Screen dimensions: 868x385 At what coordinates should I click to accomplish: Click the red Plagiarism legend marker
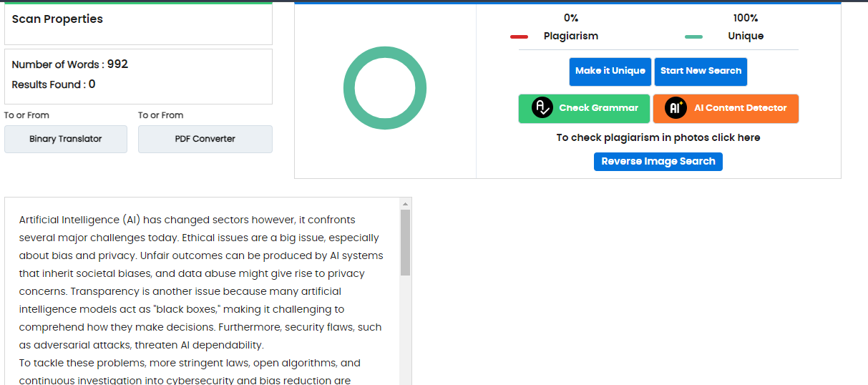tap(519, 36)
